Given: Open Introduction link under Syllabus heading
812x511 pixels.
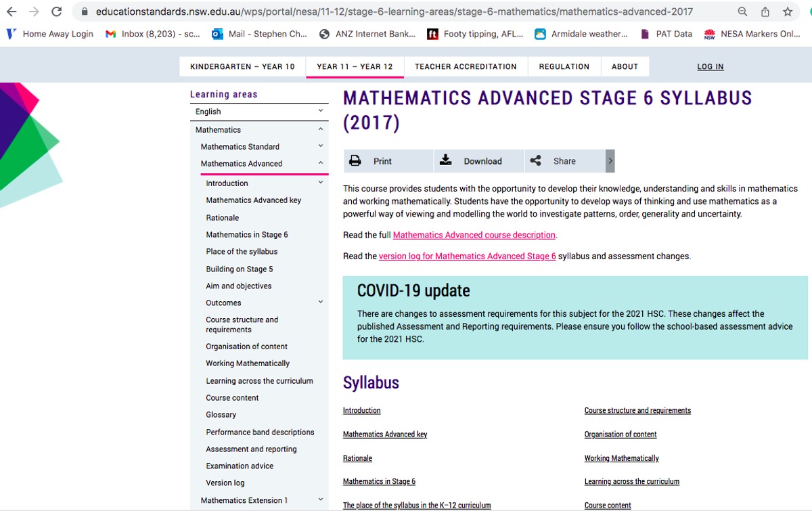Looking at the screenshot, I should tap(362, 411).
